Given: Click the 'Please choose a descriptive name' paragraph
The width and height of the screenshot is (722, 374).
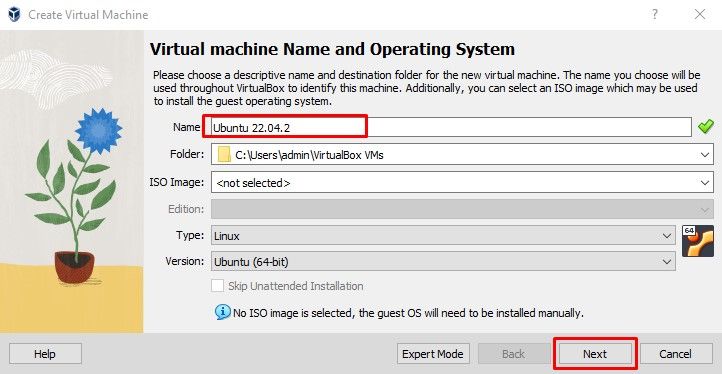Looking at the screenshot, I should point(427,88).
